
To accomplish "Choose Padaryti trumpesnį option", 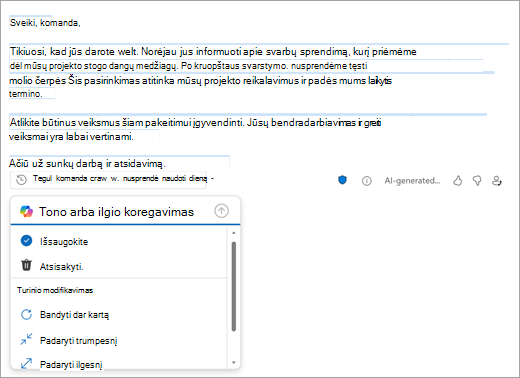I will tap(119, 340).
